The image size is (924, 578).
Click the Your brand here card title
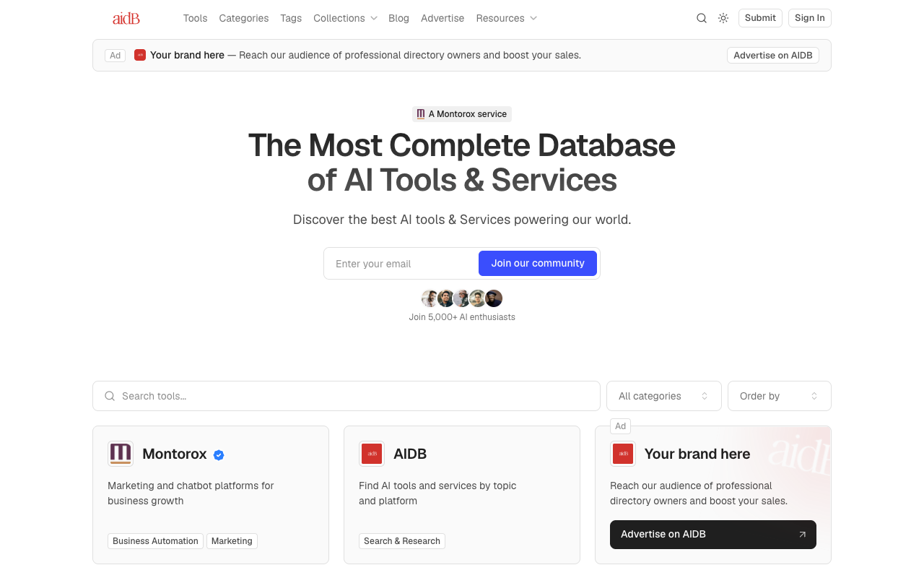click(697, 454)
